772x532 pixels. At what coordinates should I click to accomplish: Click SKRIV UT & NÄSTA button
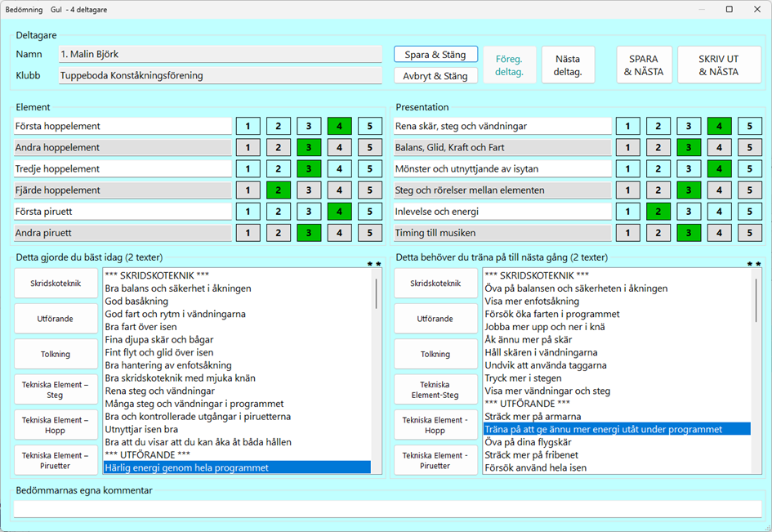click(719, 65)
